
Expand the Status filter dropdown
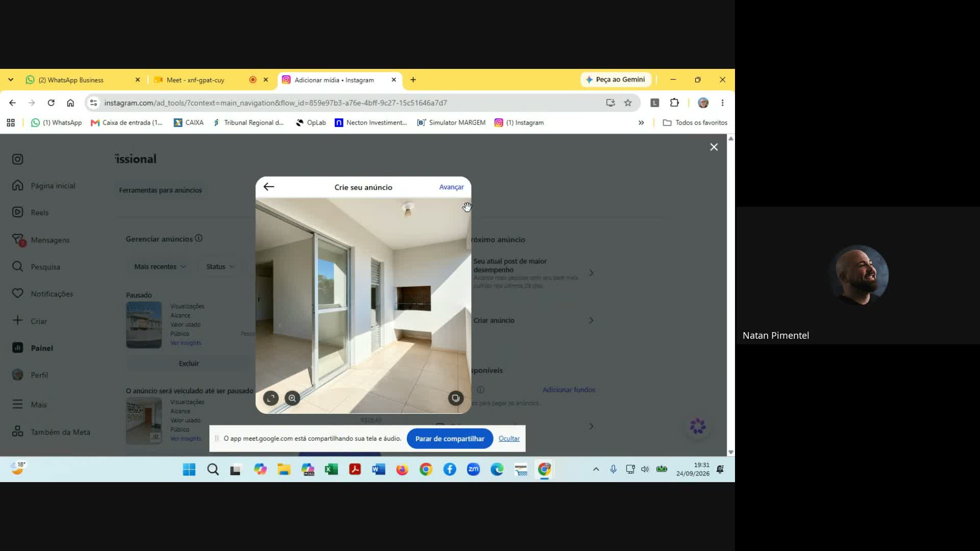point(220,267)
